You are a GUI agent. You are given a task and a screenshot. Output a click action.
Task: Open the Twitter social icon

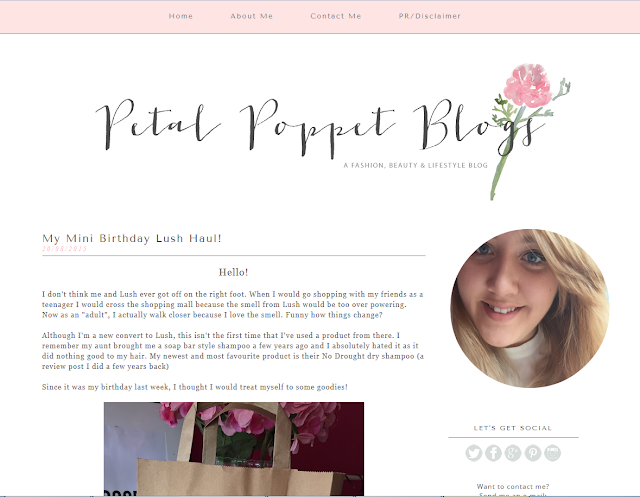(x=474, y=453)
